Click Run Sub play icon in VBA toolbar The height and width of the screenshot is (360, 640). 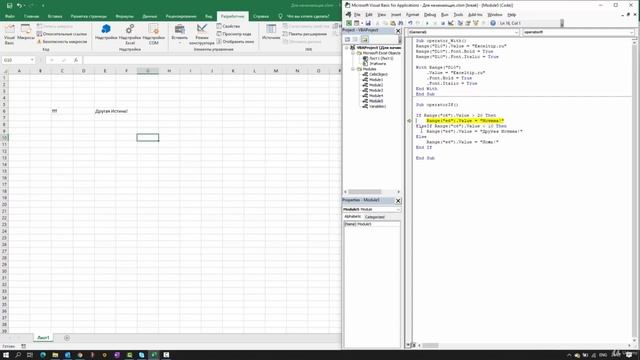click(x=427, y=23)
